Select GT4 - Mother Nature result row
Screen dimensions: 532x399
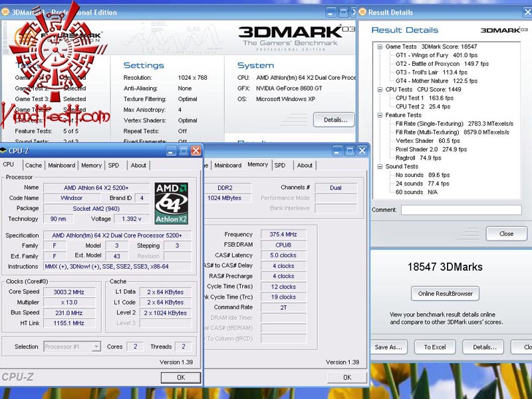click(436, 80)
